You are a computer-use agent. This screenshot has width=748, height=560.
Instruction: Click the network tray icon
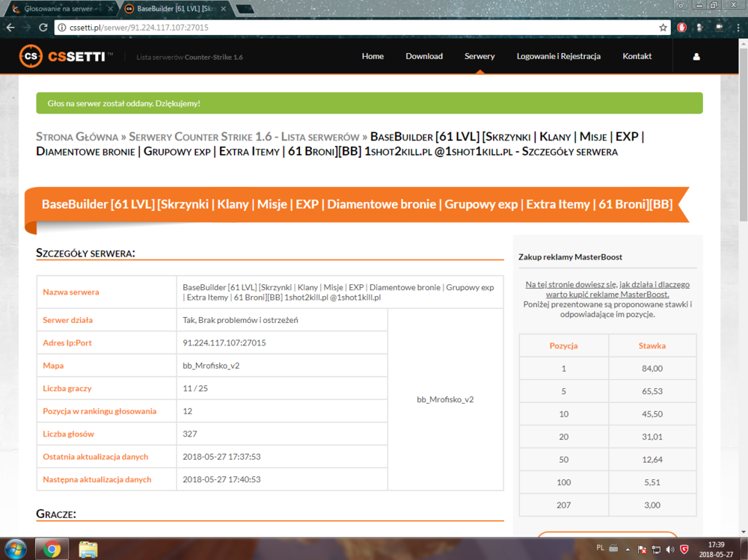[x=657, y=550]
